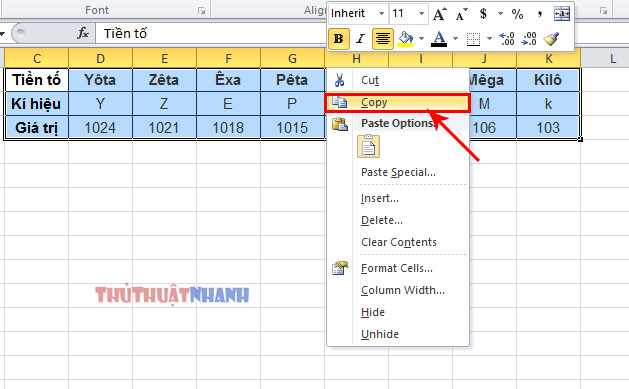The image size is (629, 389).
Task: Choose Cut from context menu
Action: click(x=398, y=80)
